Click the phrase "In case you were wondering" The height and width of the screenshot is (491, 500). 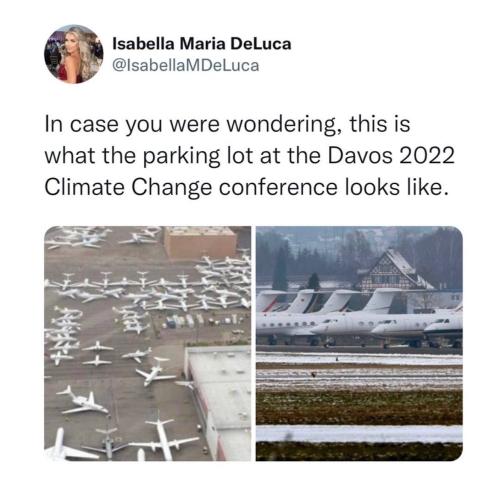coord(190,125)
